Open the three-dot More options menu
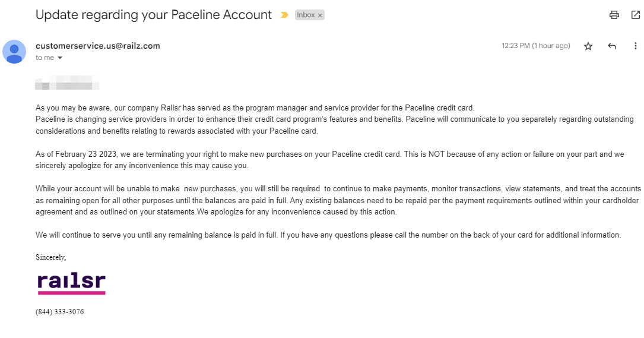644x338 pixels. pos(636,46)
